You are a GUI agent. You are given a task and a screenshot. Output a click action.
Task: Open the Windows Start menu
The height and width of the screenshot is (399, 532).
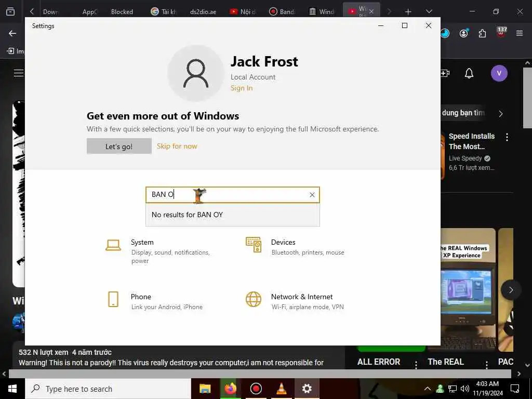tap(12, 389)
